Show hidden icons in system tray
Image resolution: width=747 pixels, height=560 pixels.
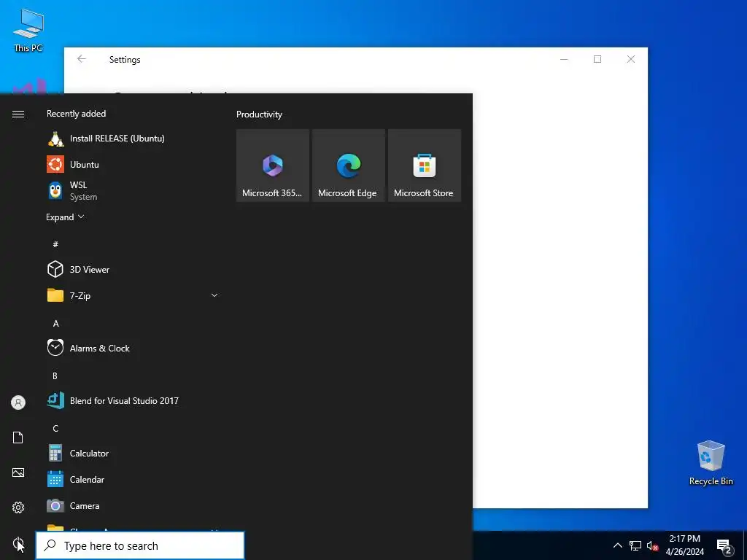[617, 545]
